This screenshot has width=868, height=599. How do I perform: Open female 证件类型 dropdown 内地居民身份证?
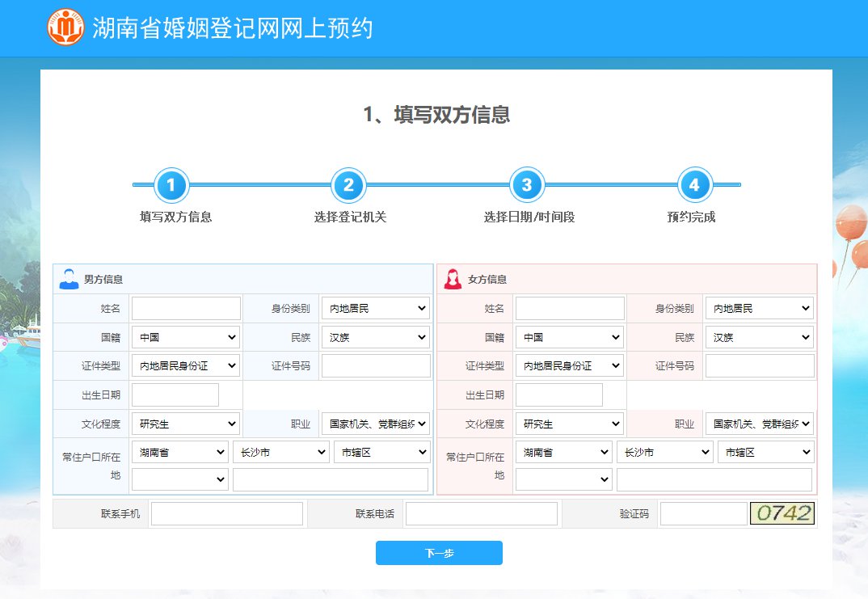570,366
